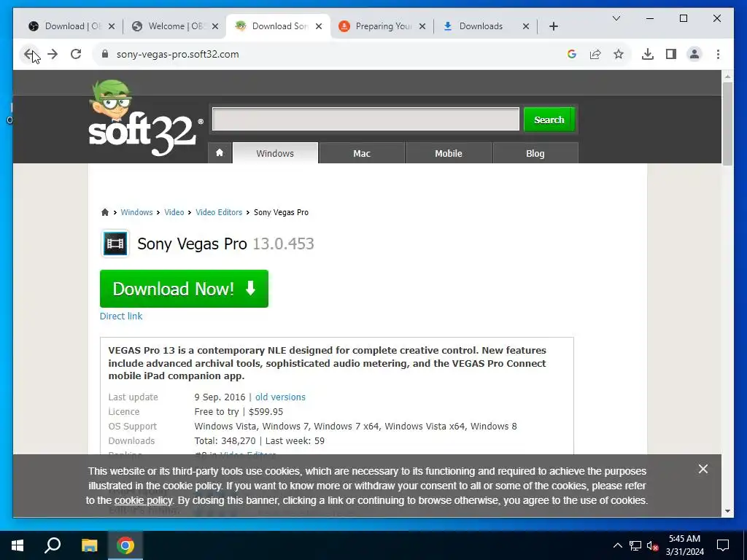Open the notification center icon
Screen dimensions: 747x560
click(723, 545)
